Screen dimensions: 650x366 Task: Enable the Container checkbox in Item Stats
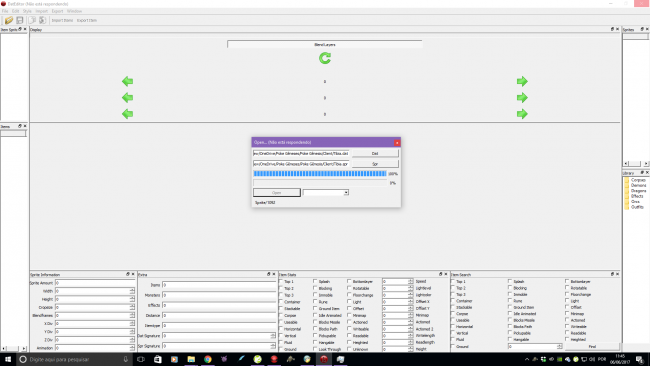[281, 302]
